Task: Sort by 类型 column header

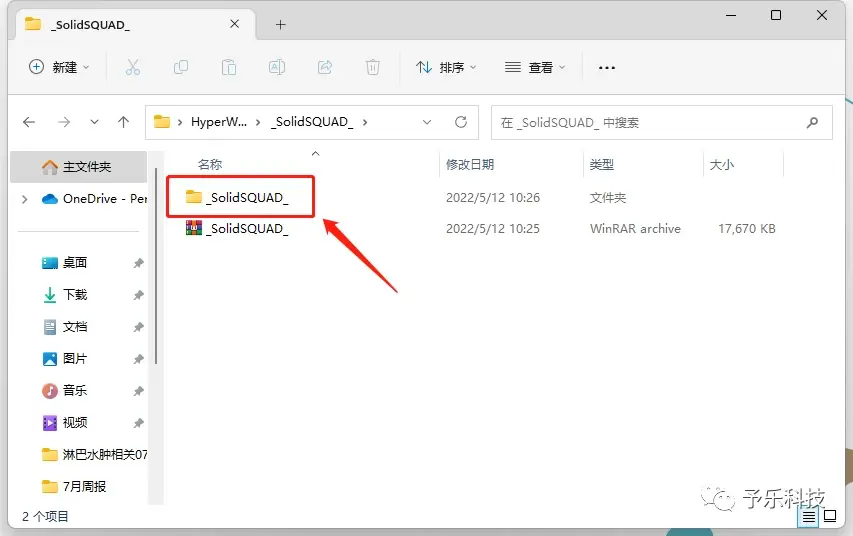Action: (602, 164)
